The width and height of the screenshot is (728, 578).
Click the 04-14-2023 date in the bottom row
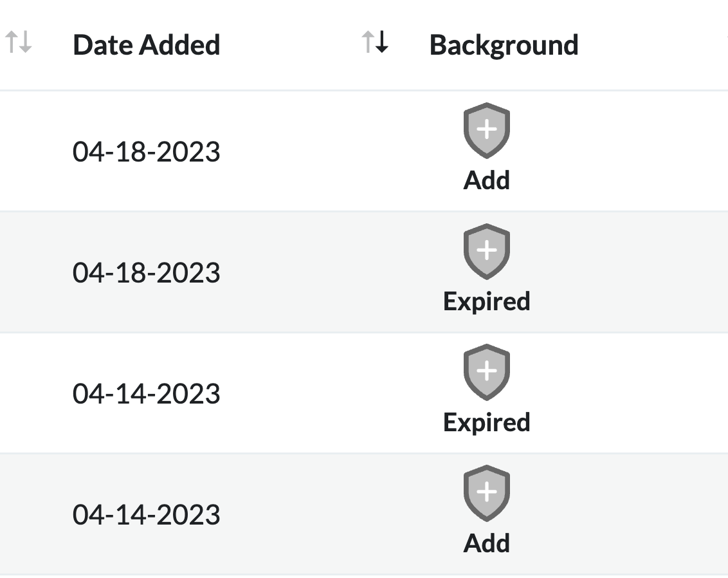(148, 515)
